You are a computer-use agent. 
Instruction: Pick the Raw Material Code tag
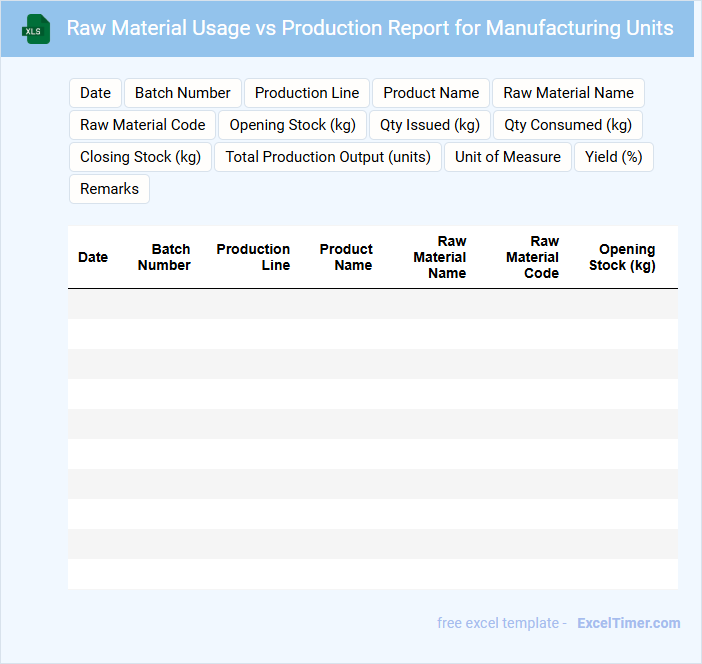[142, 125]
